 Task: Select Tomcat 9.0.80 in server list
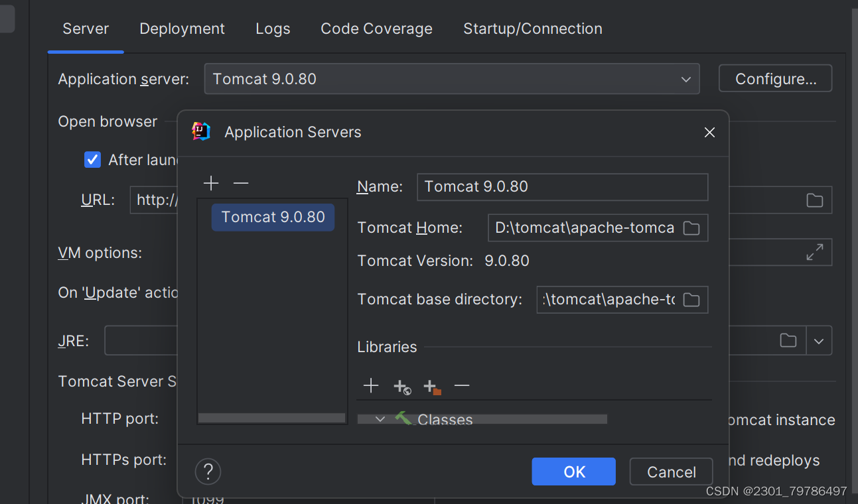coord(273,217)
